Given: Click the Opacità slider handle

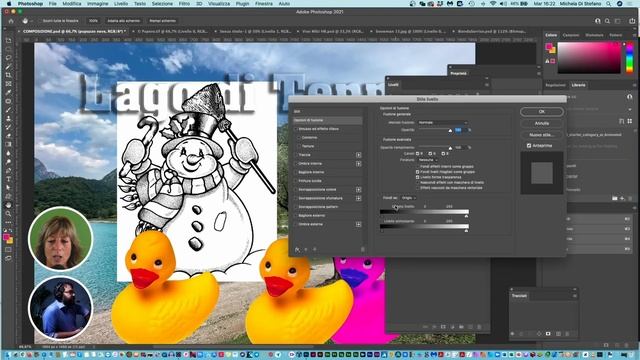Looking at the screenshot, I should [450, 131].
